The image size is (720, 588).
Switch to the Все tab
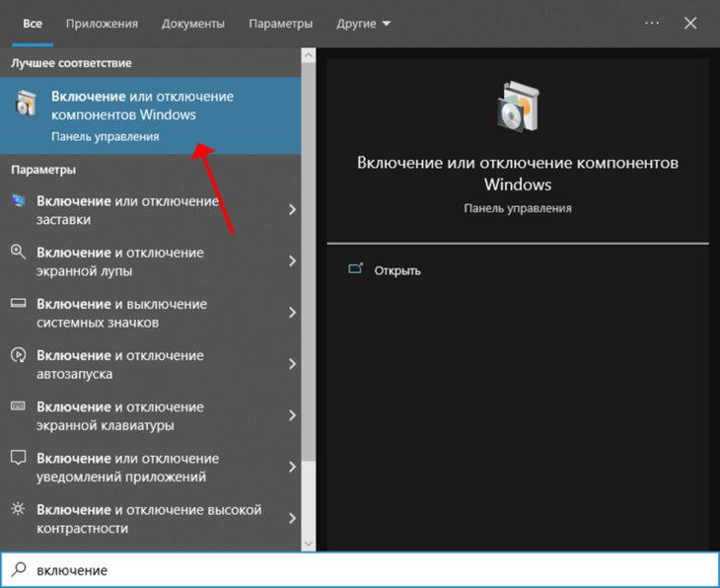click(x=33, y=24)
